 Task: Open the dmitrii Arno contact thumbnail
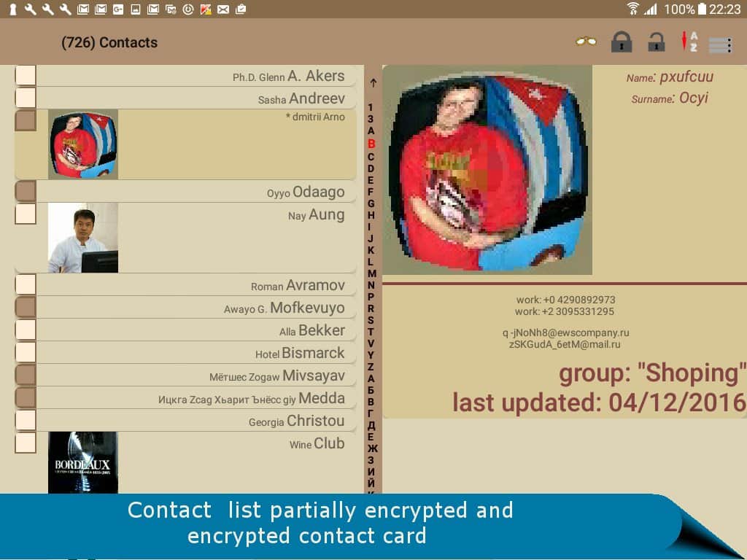[83, 144]
